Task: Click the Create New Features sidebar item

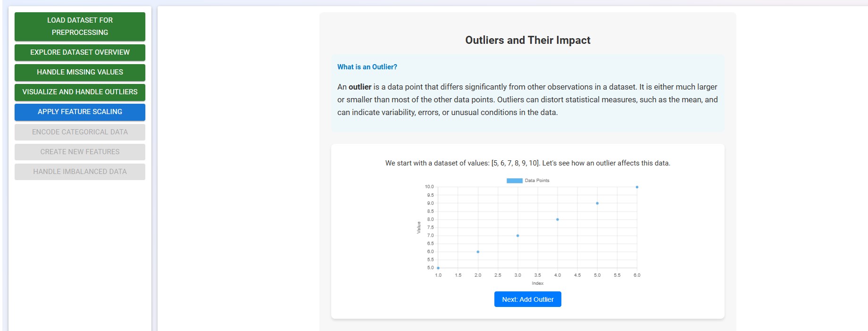Action: coord(79,152)
